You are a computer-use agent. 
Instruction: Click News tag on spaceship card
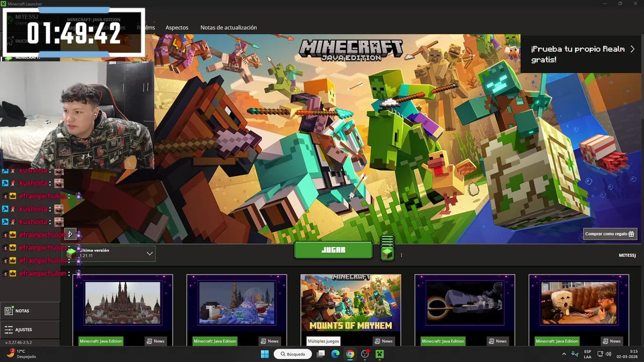click(498, 341)
